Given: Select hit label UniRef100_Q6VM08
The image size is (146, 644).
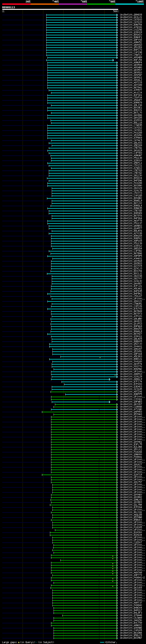Looking at the screenshot, I should [131, 65].
